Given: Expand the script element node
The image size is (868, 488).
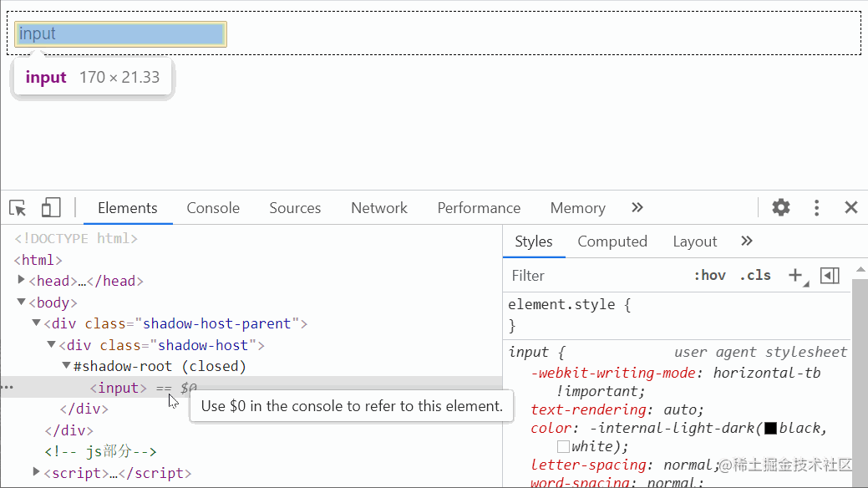Looking at the screenshot, I should [x=36, y=473].
